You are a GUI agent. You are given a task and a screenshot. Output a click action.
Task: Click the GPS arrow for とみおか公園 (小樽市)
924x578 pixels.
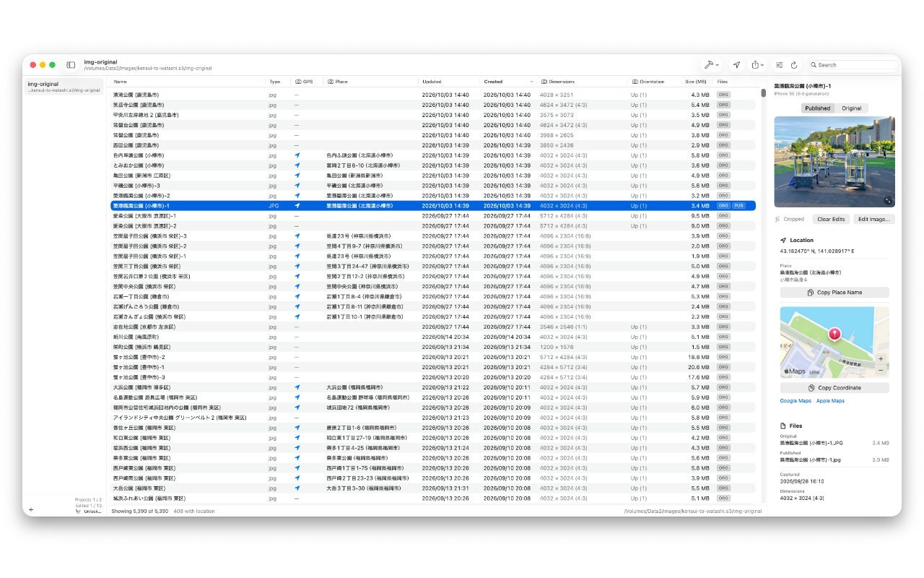297,165
